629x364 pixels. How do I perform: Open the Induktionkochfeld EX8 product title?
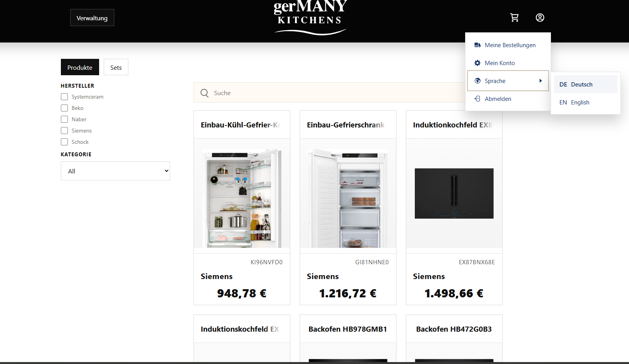point(453,125)
